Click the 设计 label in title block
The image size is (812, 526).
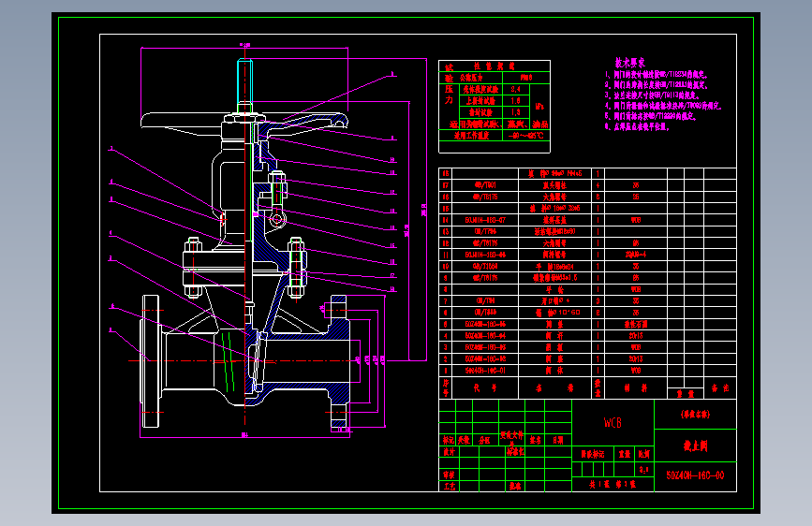[x=449, y=452]
